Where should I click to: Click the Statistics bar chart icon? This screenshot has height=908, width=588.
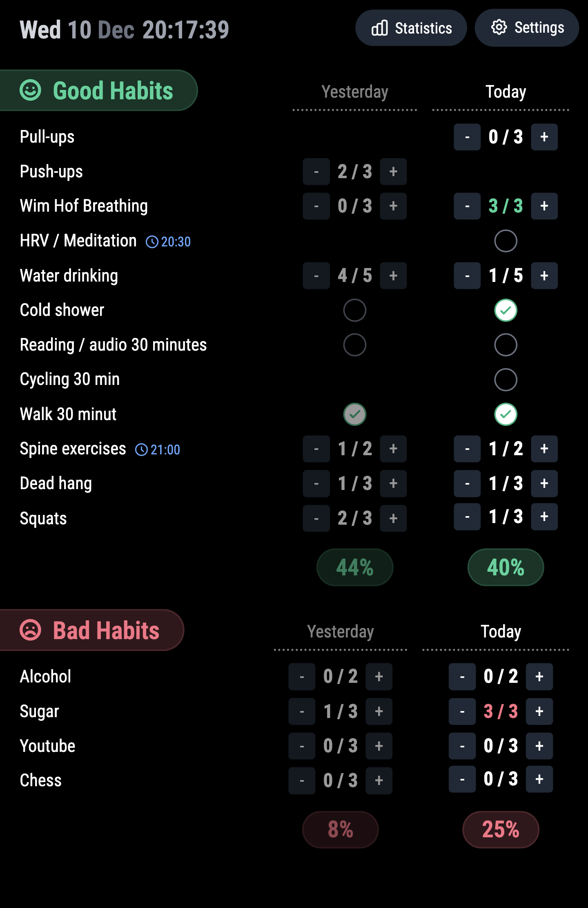[380, 28]
